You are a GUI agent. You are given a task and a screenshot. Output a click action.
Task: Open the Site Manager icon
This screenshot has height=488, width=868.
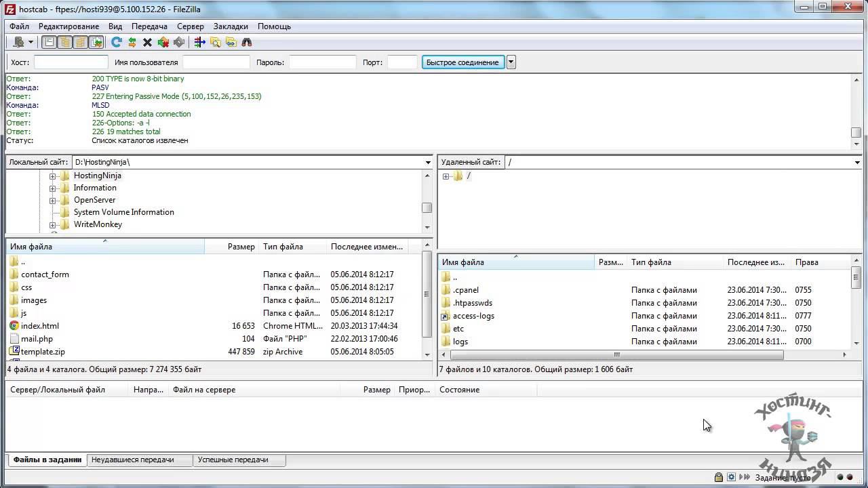click(18, 42)
